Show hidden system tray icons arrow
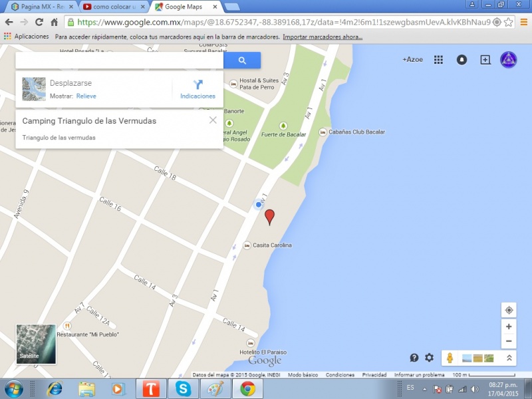This screenshot has height=399, width=532. coord(424,388)
